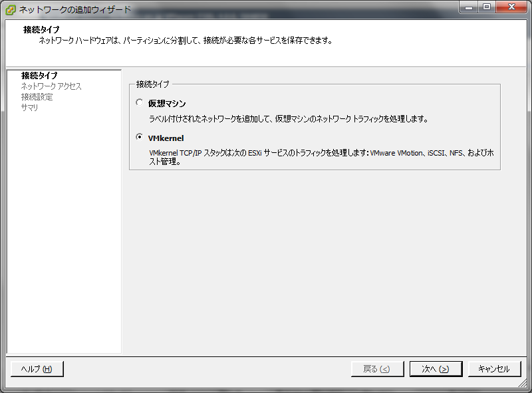Select 接続タイプ step in wizard sidebar
Image resolution: width=532 pixels, height=393 pixels.
click(39, 75)
